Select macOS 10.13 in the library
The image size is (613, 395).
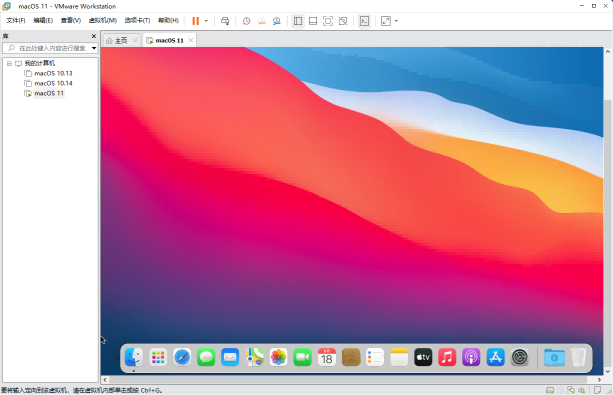(53, 73)
